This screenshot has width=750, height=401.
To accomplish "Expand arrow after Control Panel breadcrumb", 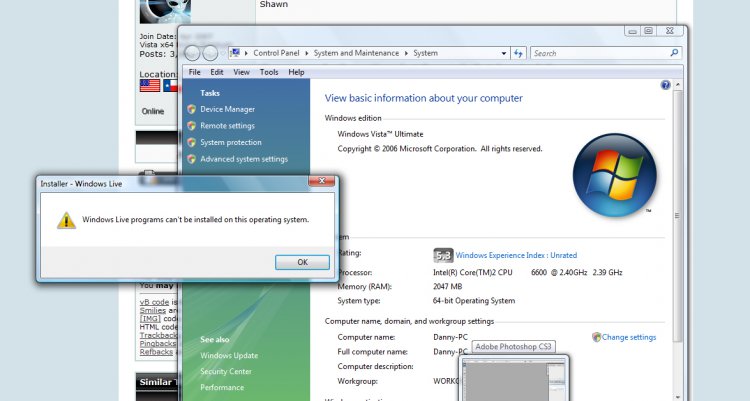I will (x=307, y=53).
